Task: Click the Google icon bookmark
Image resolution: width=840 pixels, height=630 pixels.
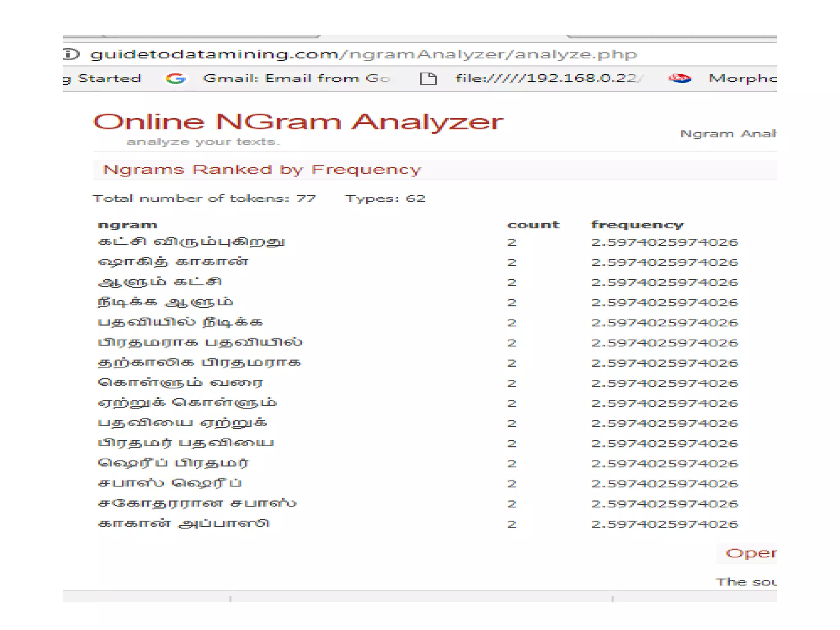Action: click(x=176, y=78)
